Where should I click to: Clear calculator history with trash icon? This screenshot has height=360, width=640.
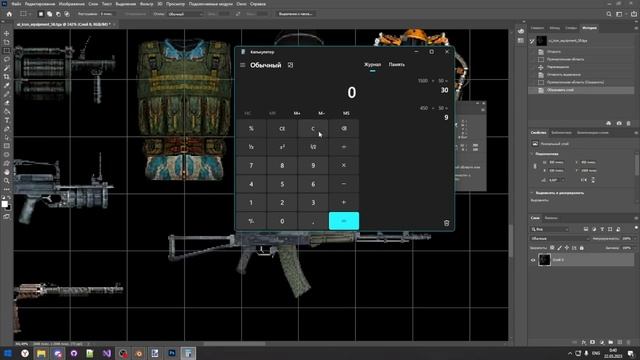447,223
